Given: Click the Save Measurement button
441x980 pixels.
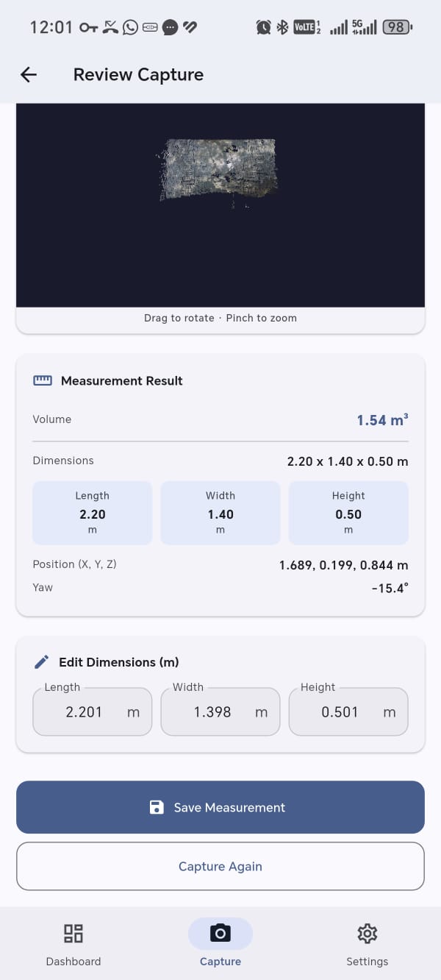Looking at the screenshot, I should [x=220, y=807].
